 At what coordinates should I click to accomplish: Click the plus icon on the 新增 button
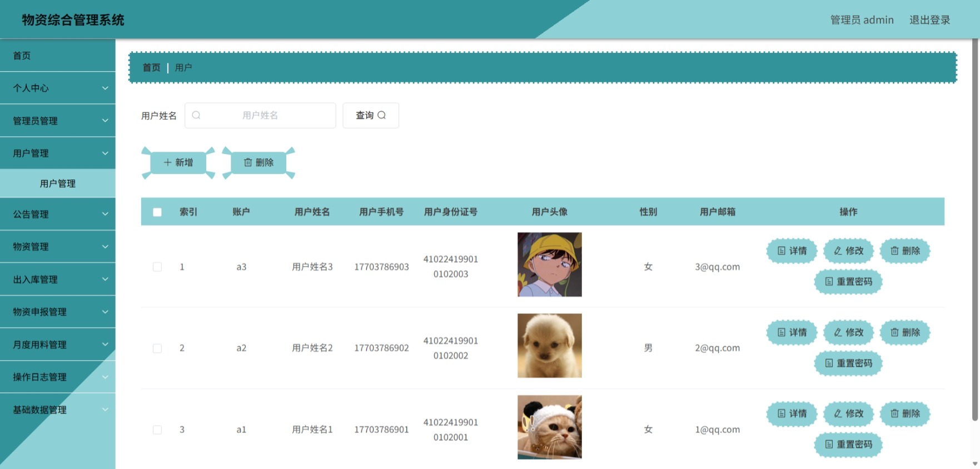pyautogui.click(x=167, y=162)
